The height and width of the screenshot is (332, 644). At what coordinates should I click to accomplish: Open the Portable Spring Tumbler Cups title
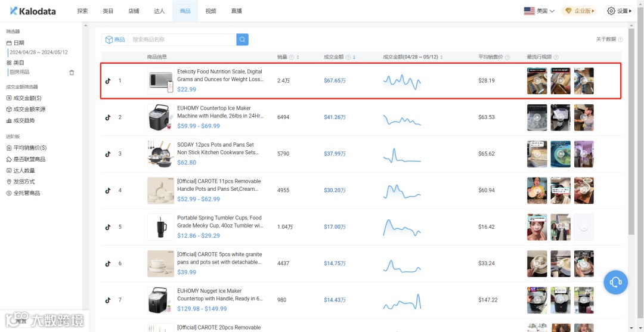219,222
